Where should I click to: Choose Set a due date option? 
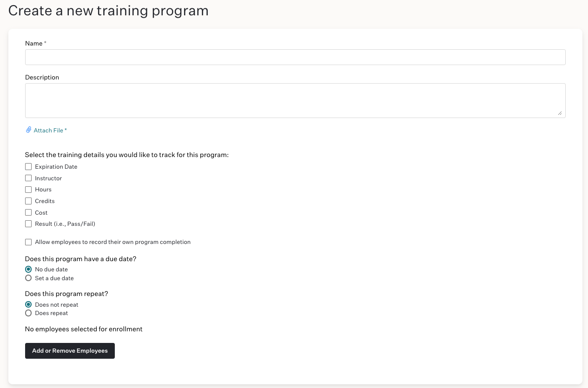point(28,278)
